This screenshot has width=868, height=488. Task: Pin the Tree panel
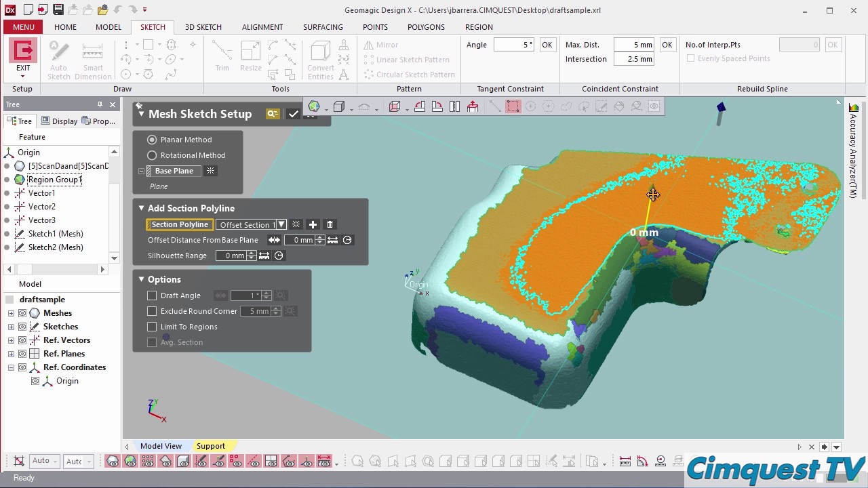pyautogui.click(x=100, y=104)
